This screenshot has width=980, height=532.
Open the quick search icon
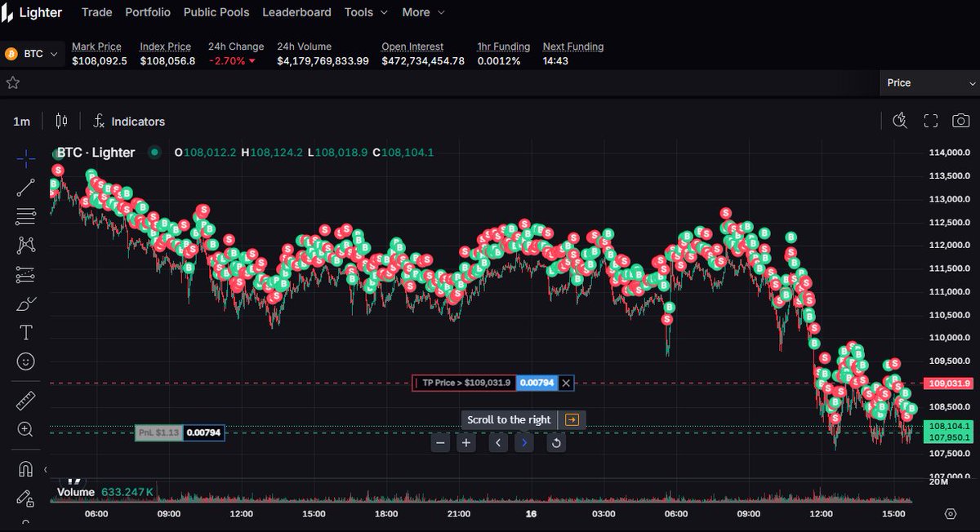click(900, 121)
